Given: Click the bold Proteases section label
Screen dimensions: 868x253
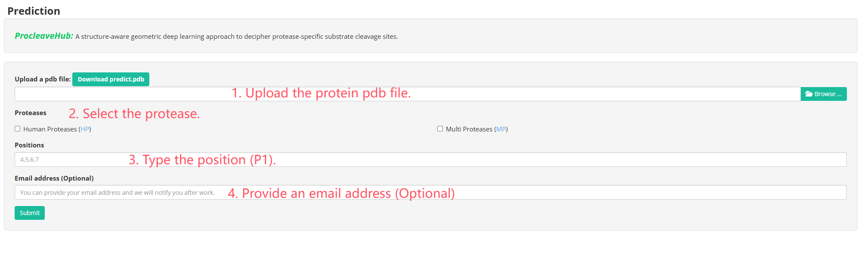Looking at the screenshot, I should [x=31, y=113].
